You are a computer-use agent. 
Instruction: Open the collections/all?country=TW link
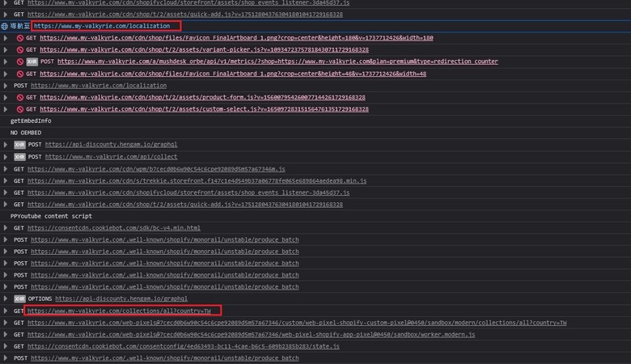pyautogui.click(x=119, y=311)
